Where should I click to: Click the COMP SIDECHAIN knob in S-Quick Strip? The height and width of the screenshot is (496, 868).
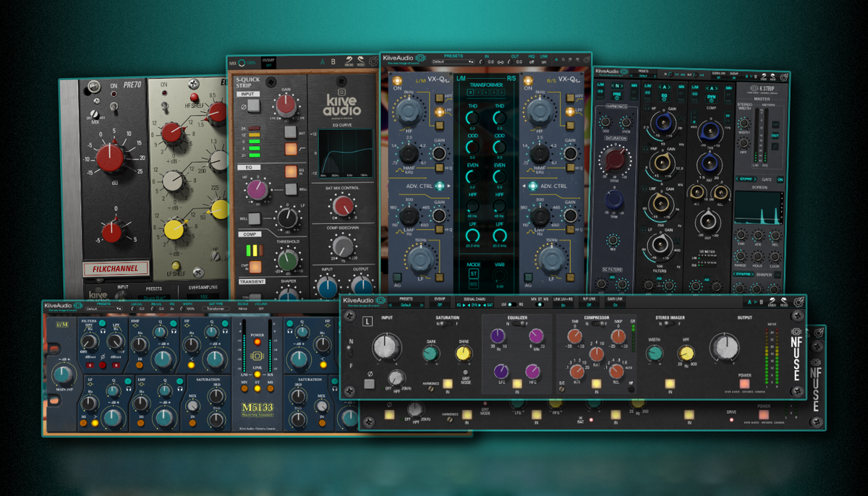(342, 247)
